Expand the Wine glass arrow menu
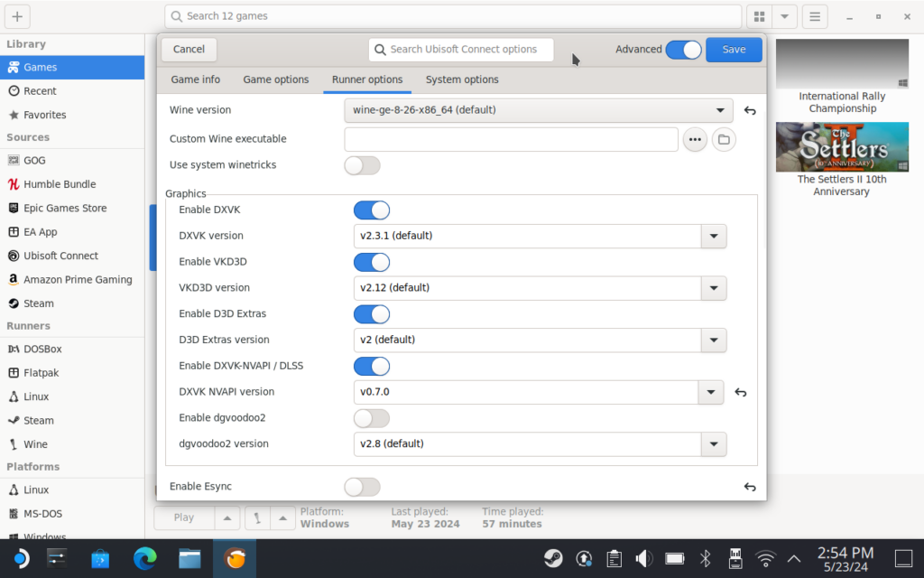The height and width of the screenshot is (578, 924). [x=282, y=517]
